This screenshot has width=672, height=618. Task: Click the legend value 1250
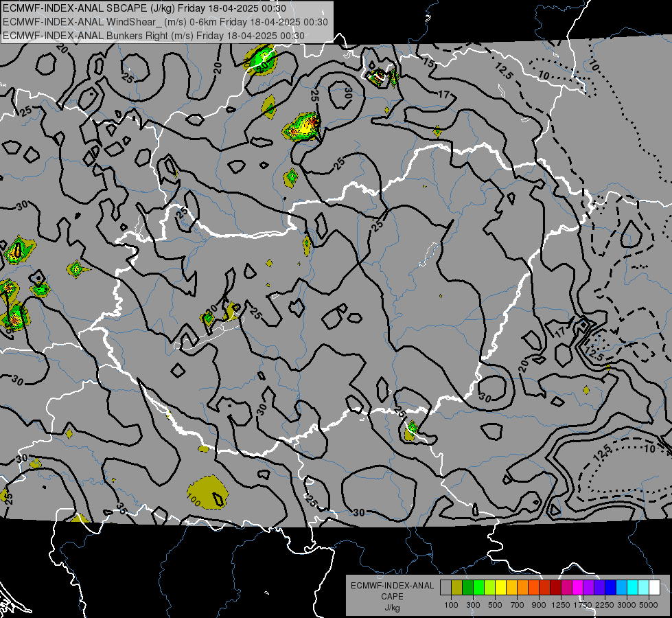click(561, 605)
